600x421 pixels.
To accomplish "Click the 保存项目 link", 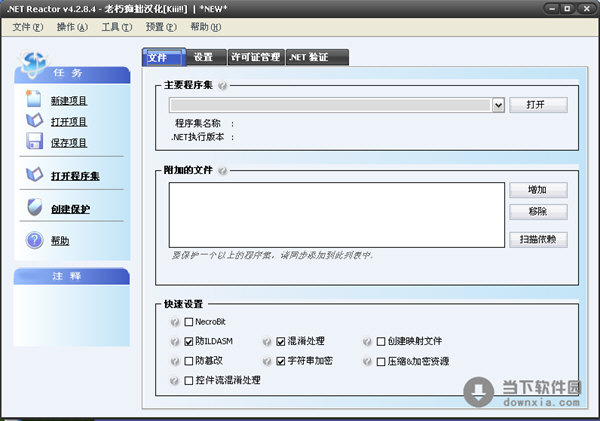I will pyautogui.click(x=69, y=143).
